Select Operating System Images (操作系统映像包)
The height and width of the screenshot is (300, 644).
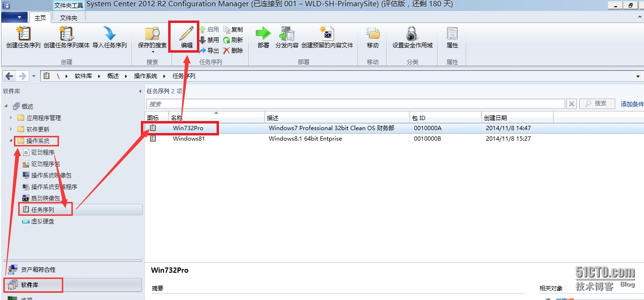47,175
